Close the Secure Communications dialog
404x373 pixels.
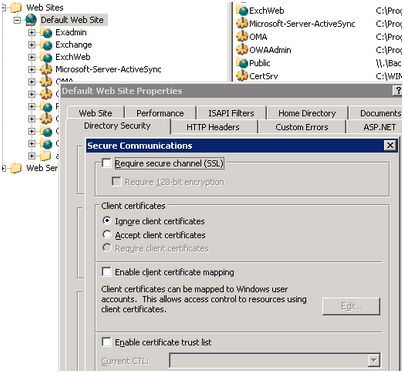390,145
